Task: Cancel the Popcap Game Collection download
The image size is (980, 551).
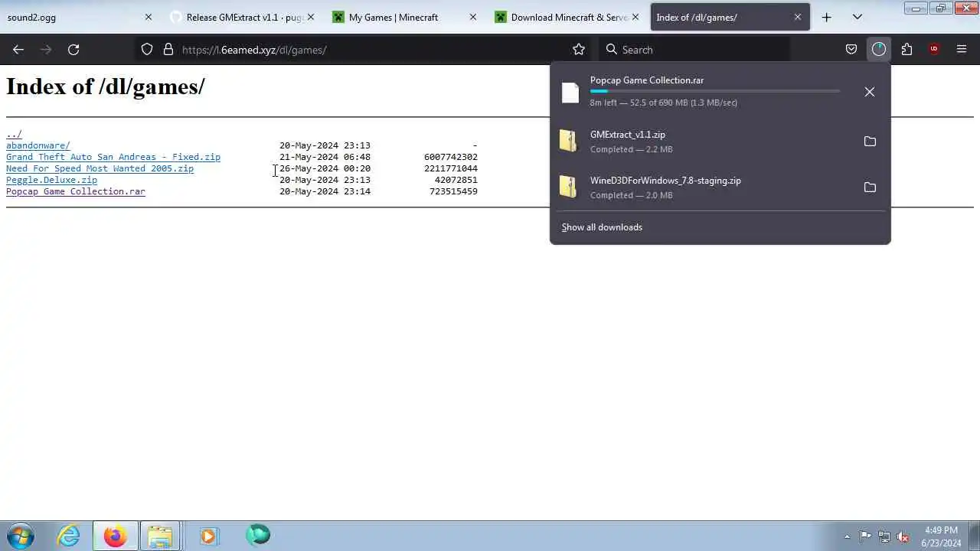Action: click(x=870, y=92)
